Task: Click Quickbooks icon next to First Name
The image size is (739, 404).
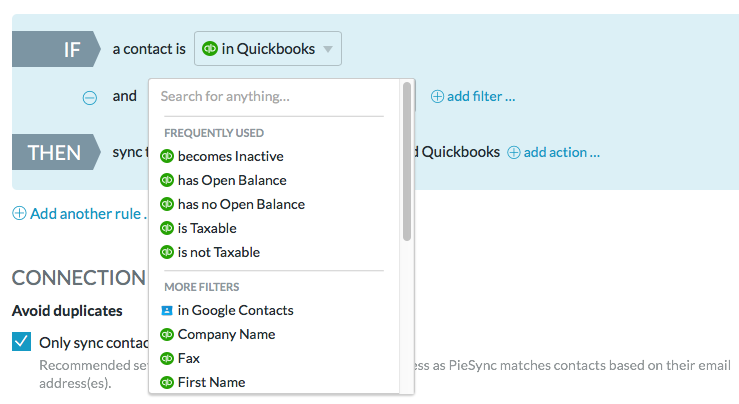Action: [x=167, y=382]
